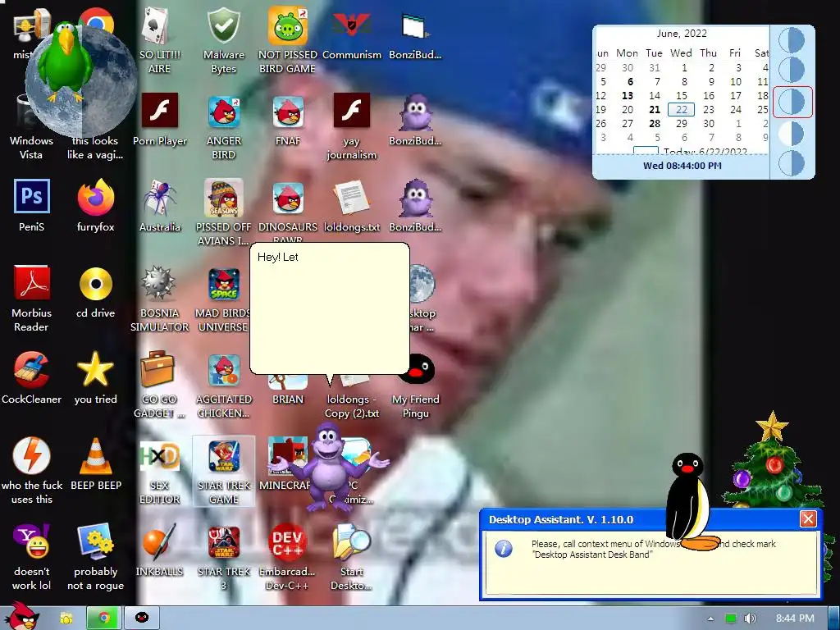The height and width of the screenshot is (630, 840).
Task: Launch the furryfox Firefox shortcut
Action: coord(96,206)
